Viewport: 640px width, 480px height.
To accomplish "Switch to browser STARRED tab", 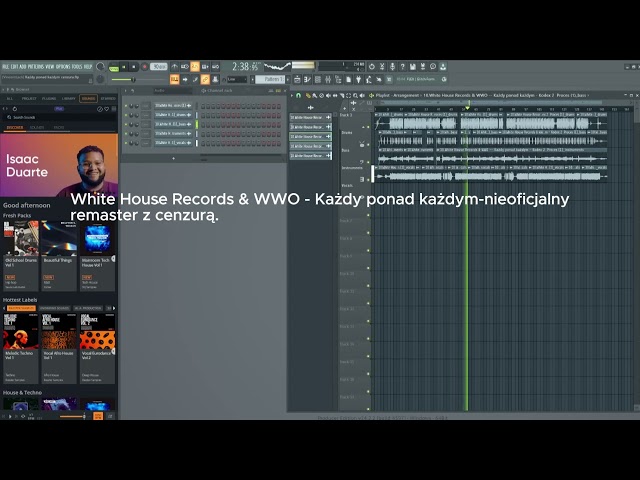I will click(108, 98).
